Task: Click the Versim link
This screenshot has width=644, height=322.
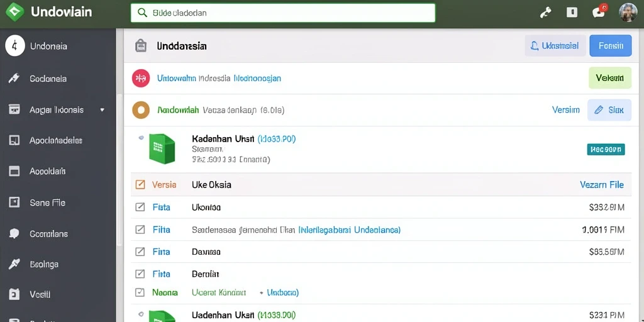Action: tap(565, 109)
